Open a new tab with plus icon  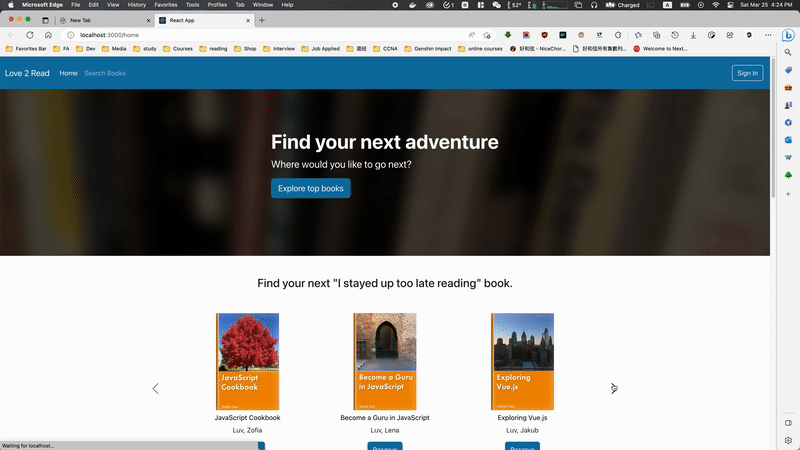click(x=262, y=20)
